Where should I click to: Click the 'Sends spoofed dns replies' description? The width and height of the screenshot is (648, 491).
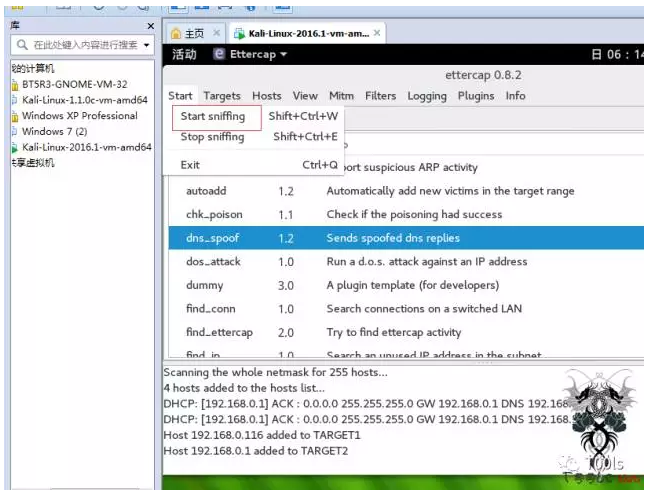tap(393, 238)
